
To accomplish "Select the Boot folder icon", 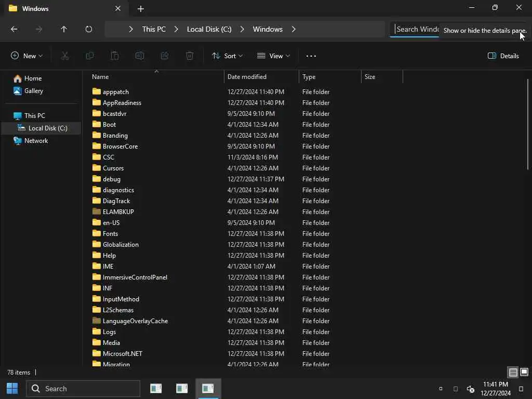I will (97, 125).
